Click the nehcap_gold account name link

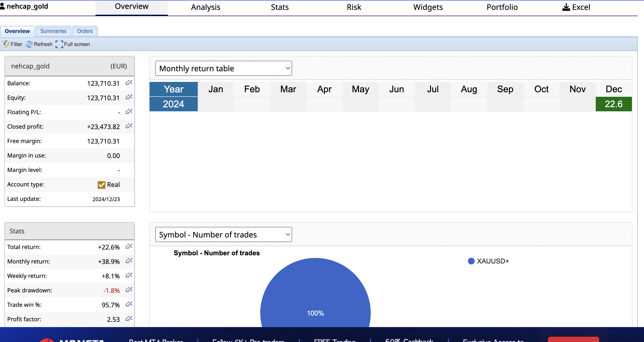click(27, 6)
